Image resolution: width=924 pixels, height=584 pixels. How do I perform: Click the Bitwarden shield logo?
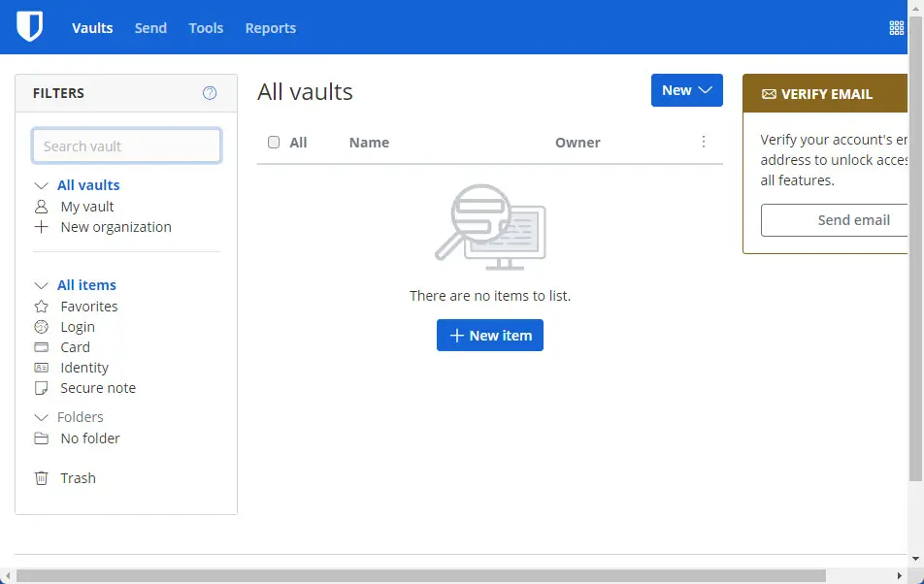[30, 27]
